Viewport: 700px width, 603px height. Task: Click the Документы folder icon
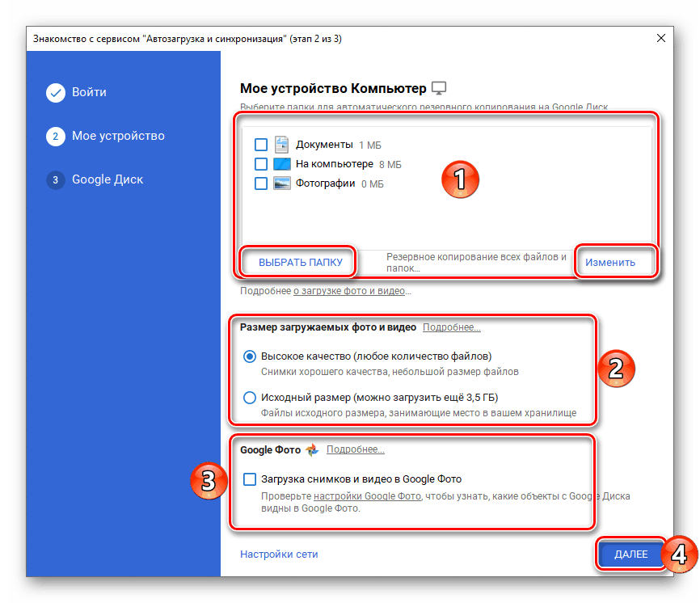pos(281,145)
